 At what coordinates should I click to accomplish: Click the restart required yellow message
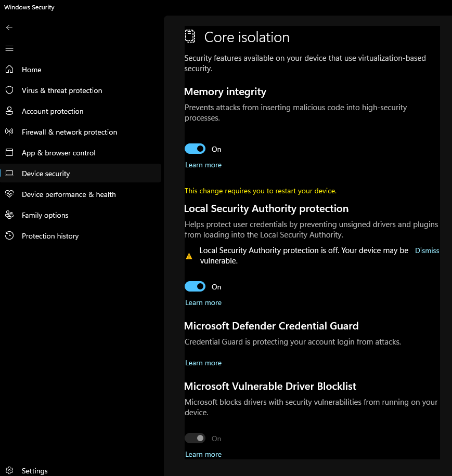[x=261, y=191]
